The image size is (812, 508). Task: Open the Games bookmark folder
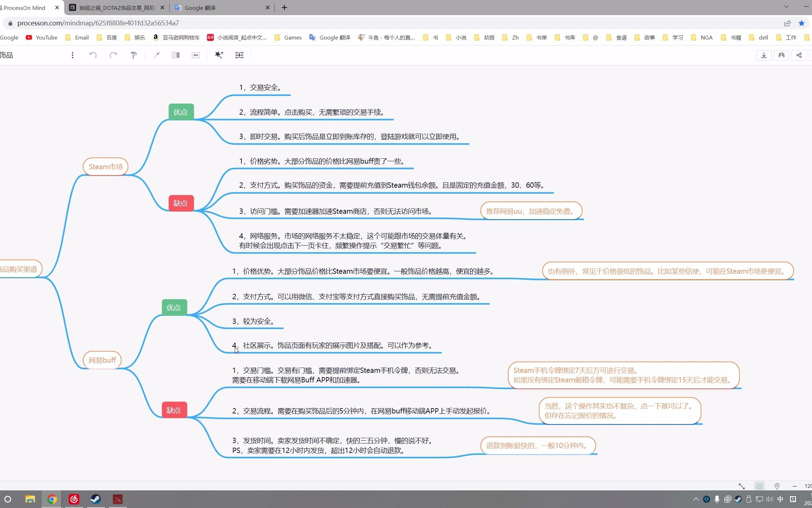coord(288,37)
